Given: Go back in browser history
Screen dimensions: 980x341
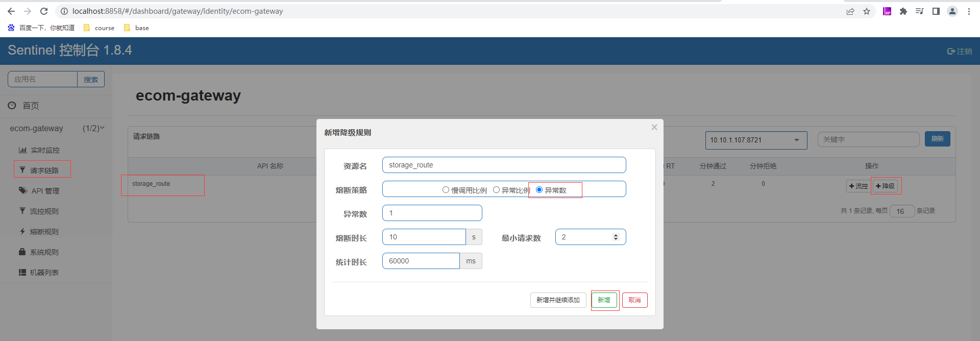Looking at the screenshot, I should coord(11,11).
